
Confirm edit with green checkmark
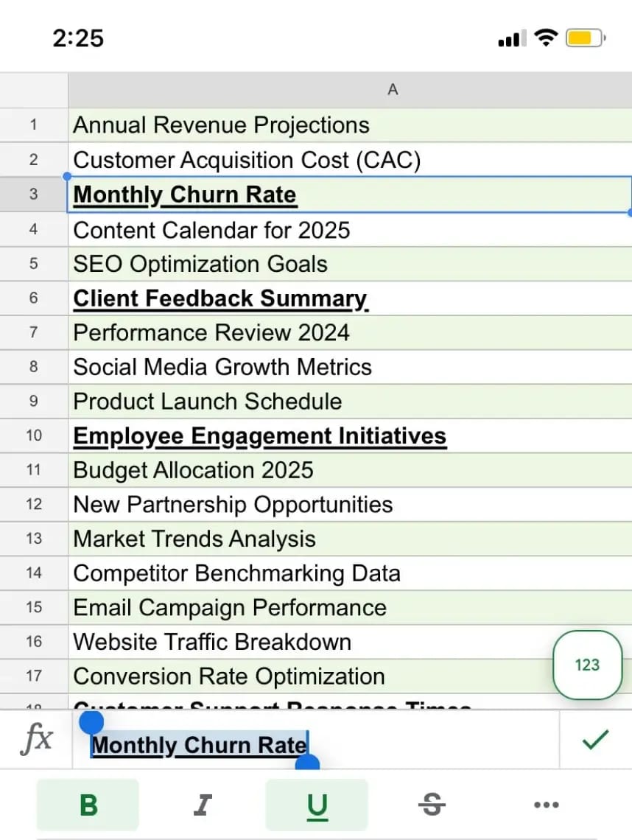pos(595,739)
